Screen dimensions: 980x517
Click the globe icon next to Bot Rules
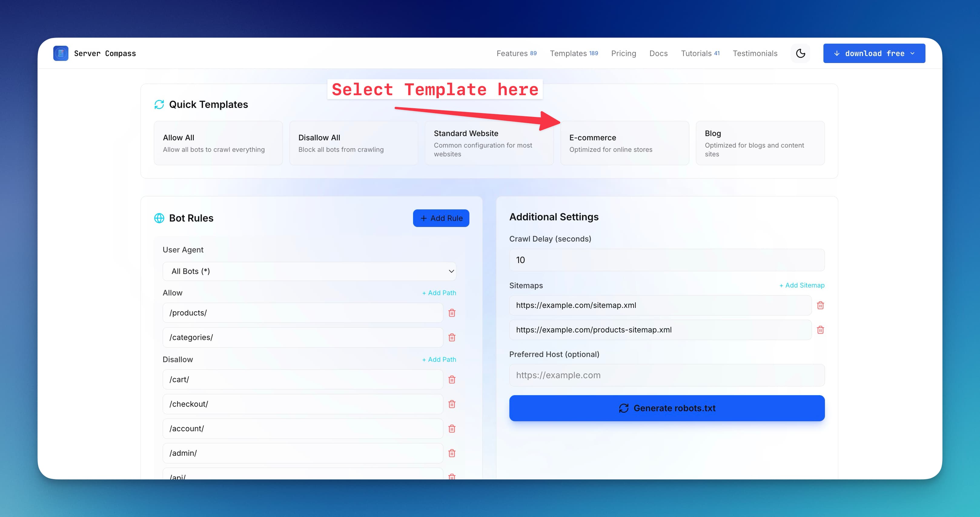159,218
